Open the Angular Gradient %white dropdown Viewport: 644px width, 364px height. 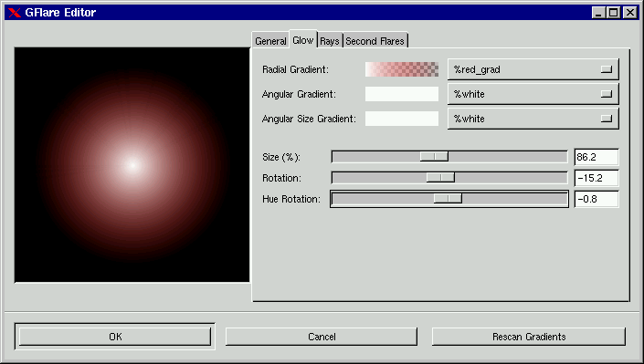[533, 94]
